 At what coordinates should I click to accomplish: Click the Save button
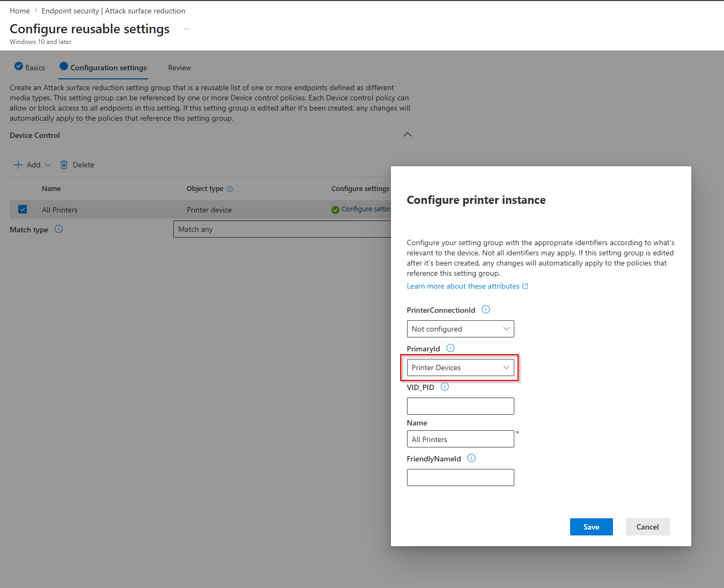coord(591,527)
